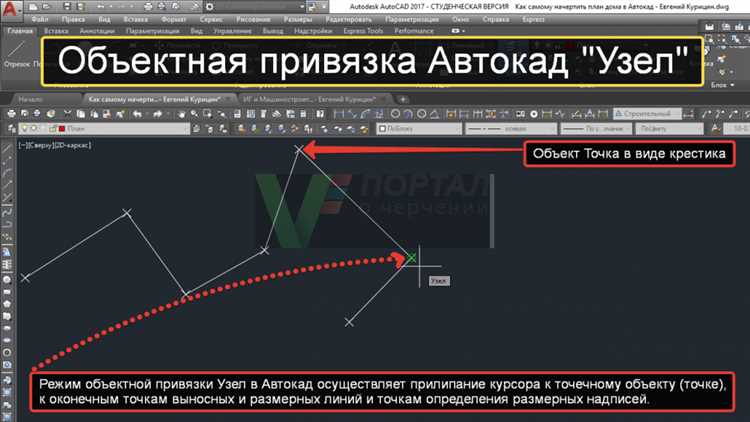The width and height of the screenshot is (750, 422).
Task: Open the ПоЦвету plot style dropdown
Action: pyautogui.click(x=670, y=129)
